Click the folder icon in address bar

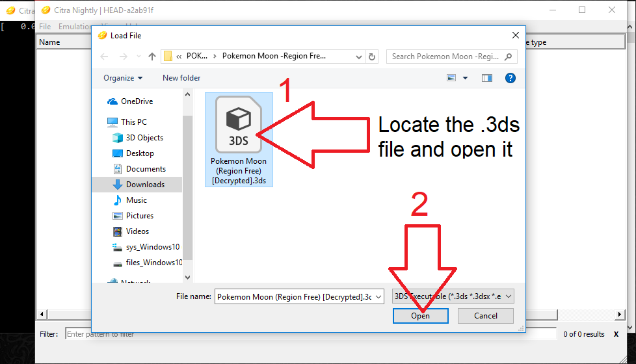coord(168,57)
